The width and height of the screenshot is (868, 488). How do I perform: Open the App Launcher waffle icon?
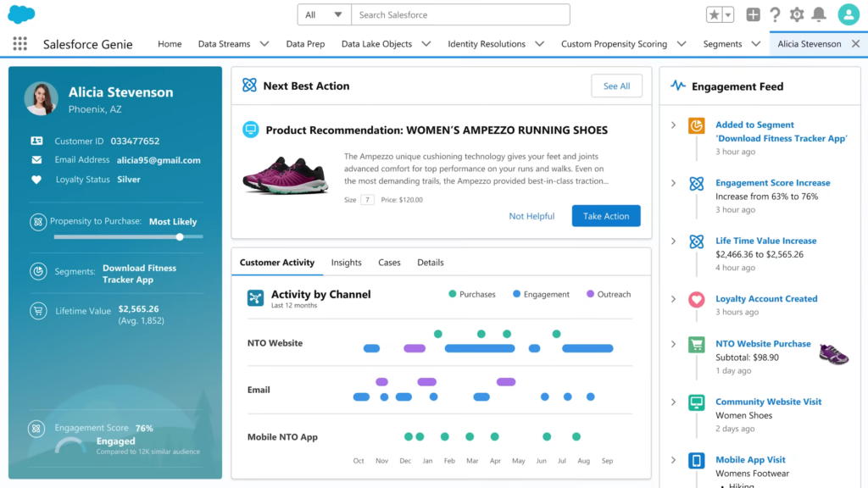tap(19, 43)
